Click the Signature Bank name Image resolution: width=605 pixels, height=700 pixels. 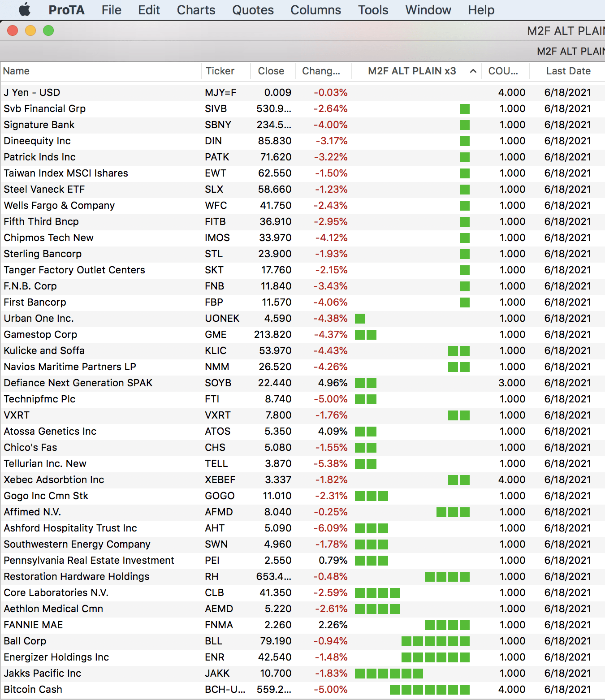point(39,125)
